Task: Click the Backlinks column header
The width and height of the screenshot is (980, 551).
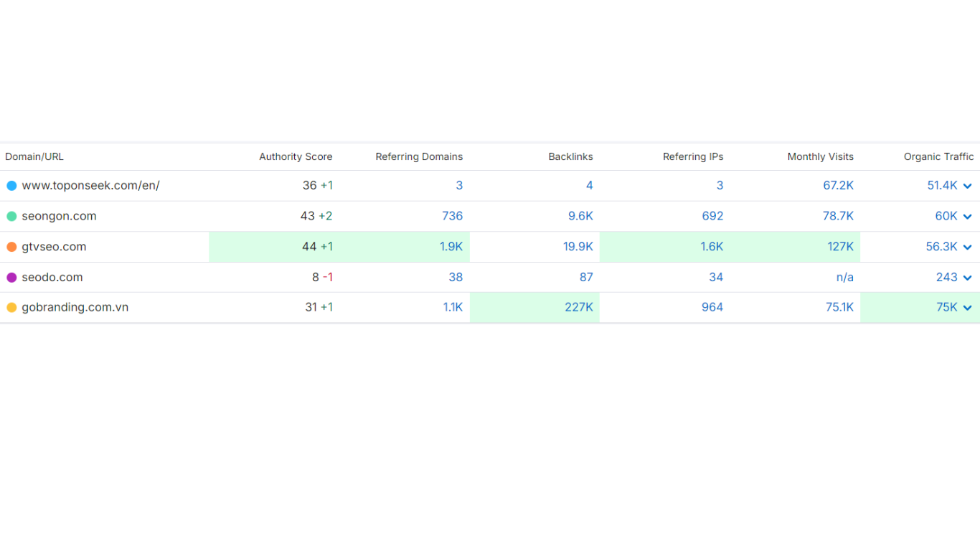Action: click(570, 156)
